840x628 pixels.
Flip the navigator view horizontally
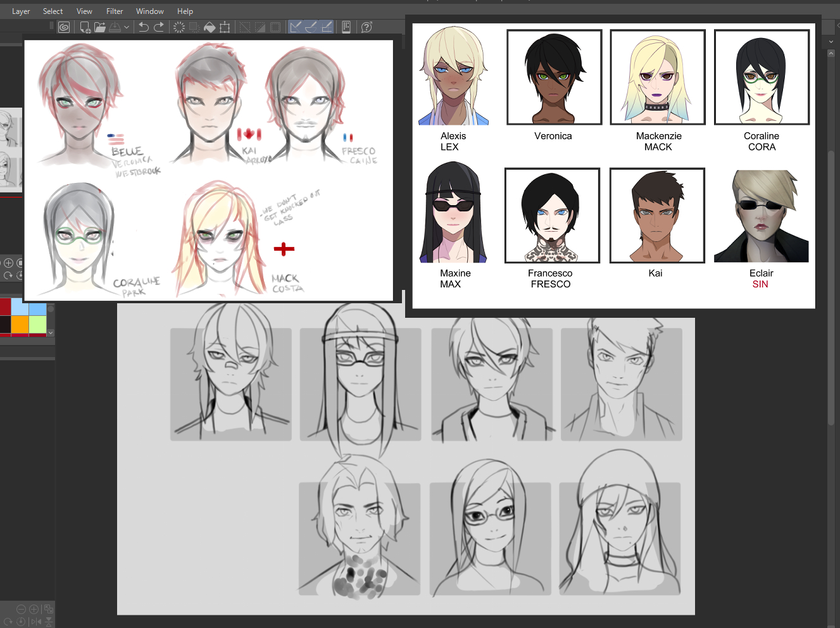35,622
